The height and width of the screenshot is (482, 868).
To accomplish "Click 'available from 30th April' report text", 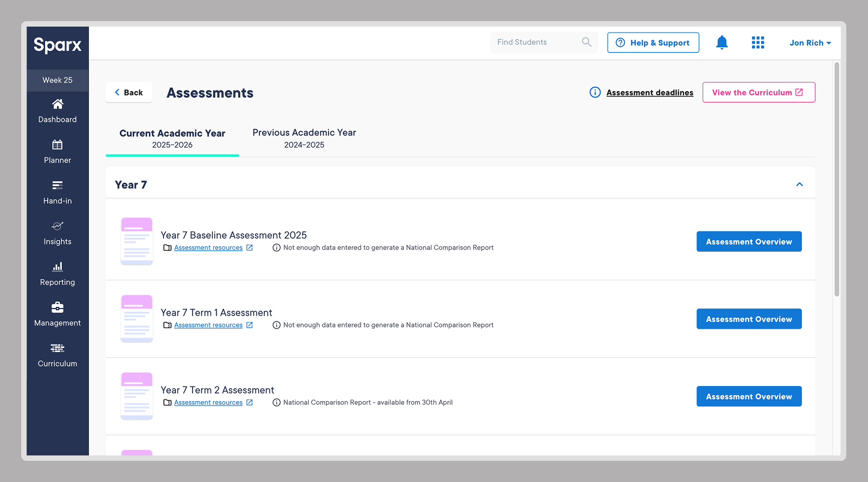I will (x=415, y=402).
